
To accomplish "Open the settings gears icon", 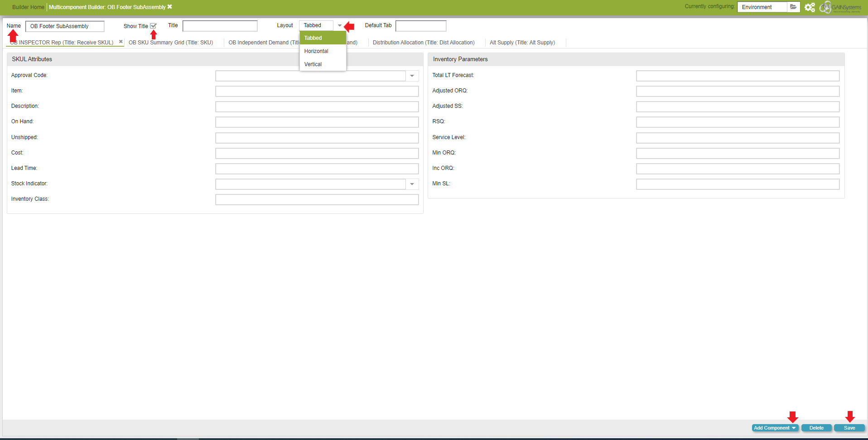I will (x=810, y=7).
